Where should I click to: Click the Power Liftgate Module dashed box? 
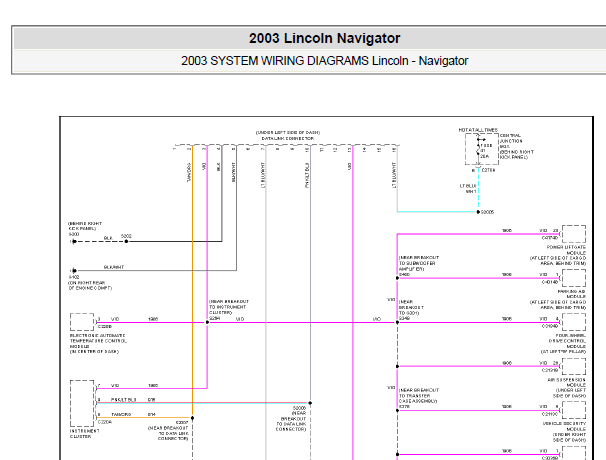[x=574, y=233]
